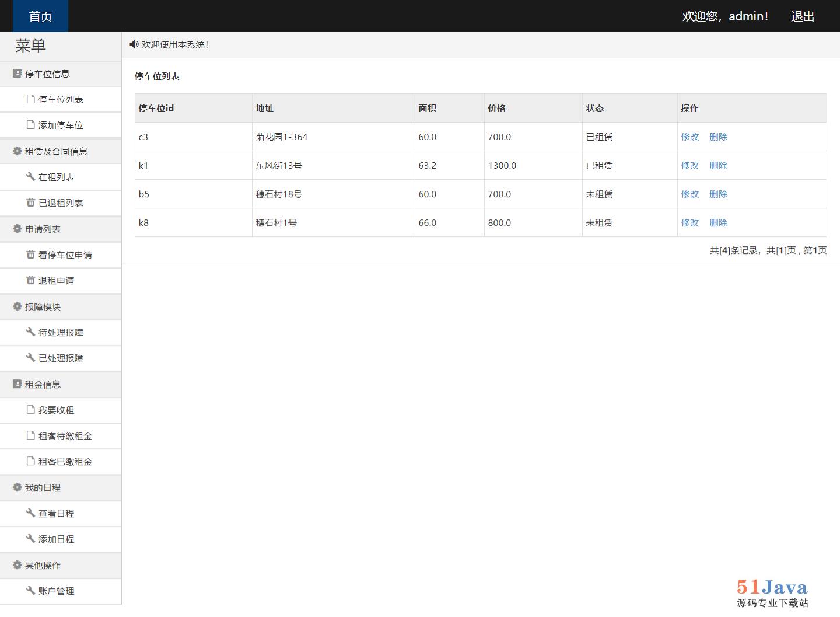Expand the 报障模块 section header
The height and width of the screenshot is (617, 840).
tap(43, 306)
